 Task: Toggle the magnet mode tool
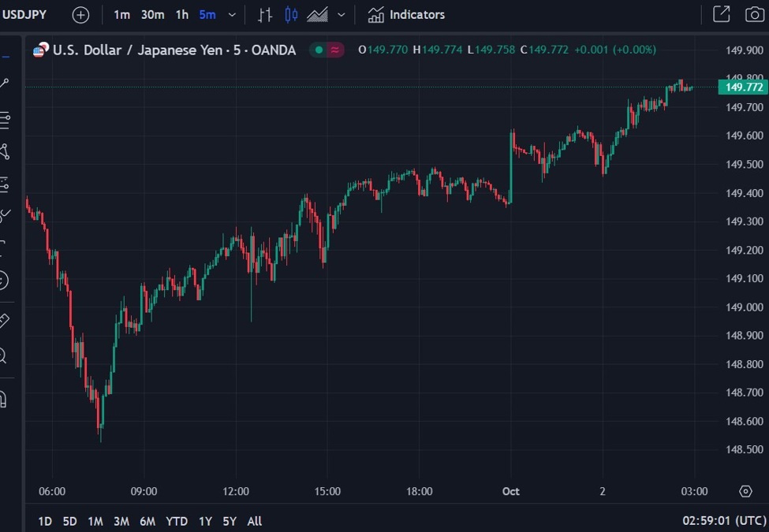[3, 399]
